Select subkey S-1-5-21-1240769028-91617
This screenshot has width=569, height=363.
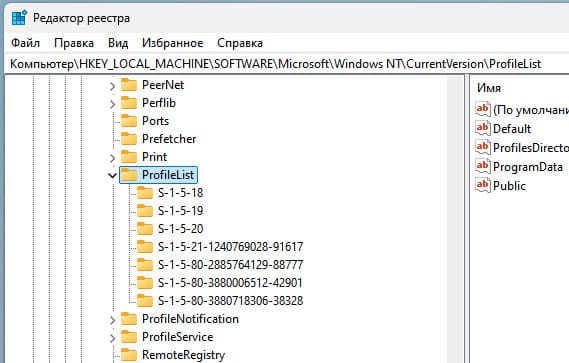tap(230, 247)
